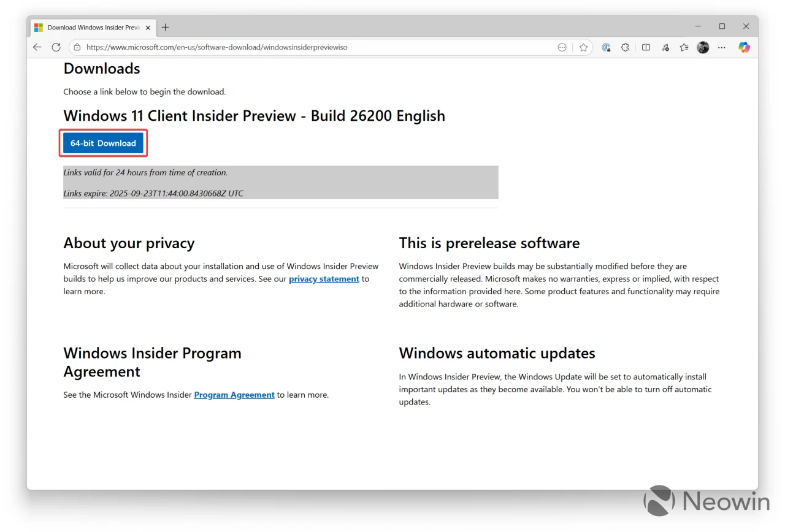Open the privacy statement link

tap(324, 279)
